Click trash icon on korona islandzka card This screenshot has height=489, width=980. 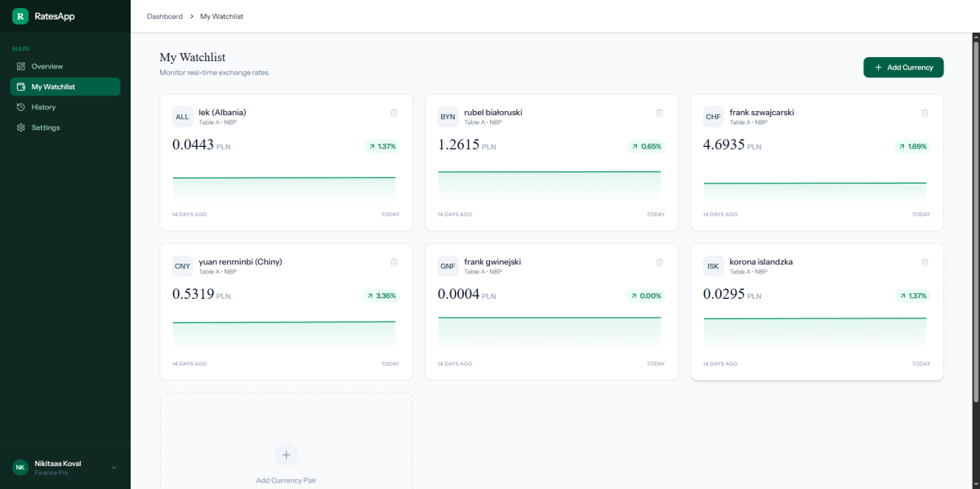coord(924,262)
